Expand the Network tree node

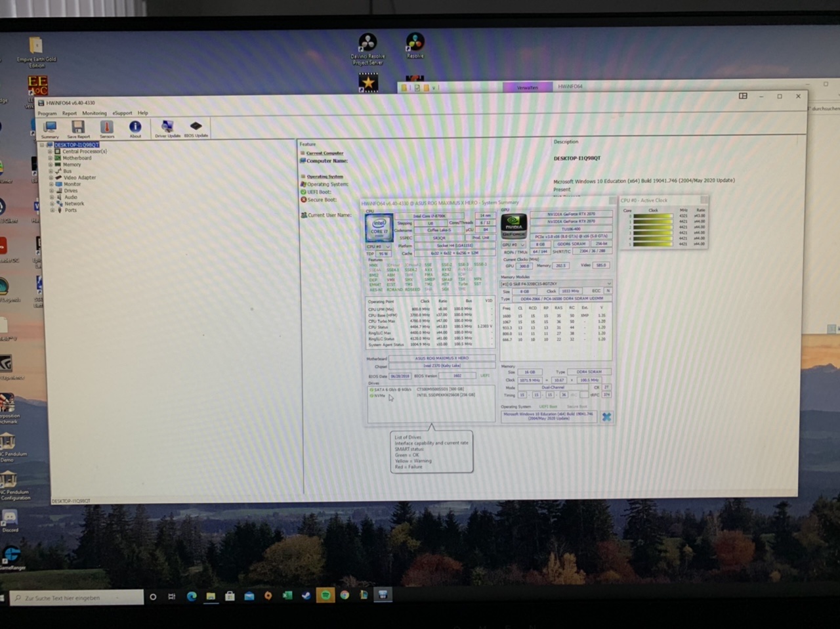[51, 204]
